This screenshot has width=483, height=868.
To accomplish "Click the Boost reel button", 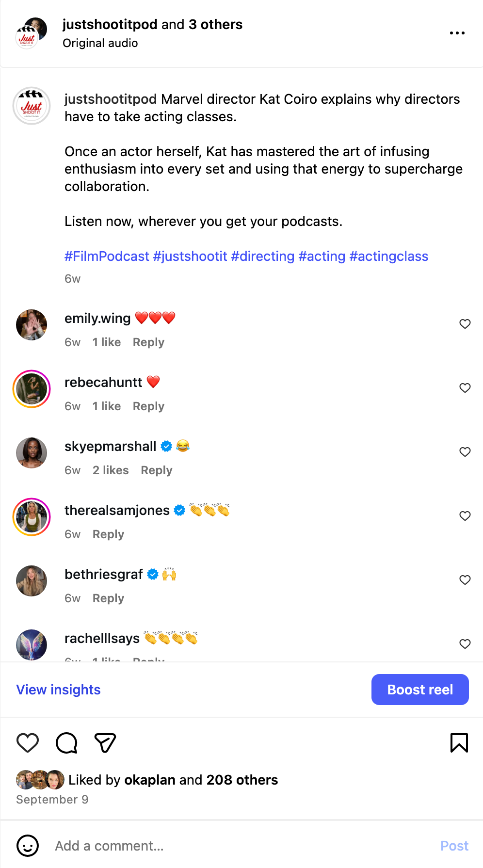I will 420,690.
